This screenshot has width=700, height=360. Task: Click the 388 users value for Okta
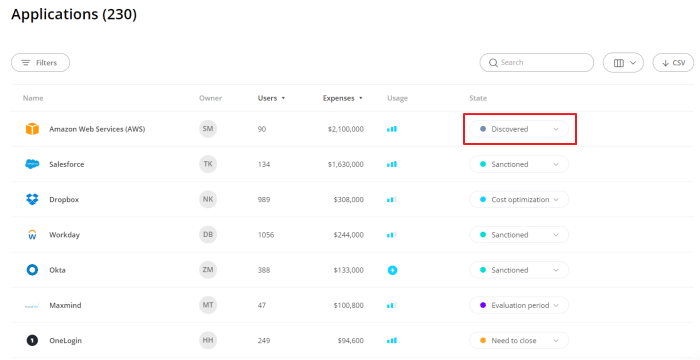click(x=264, y=270)
